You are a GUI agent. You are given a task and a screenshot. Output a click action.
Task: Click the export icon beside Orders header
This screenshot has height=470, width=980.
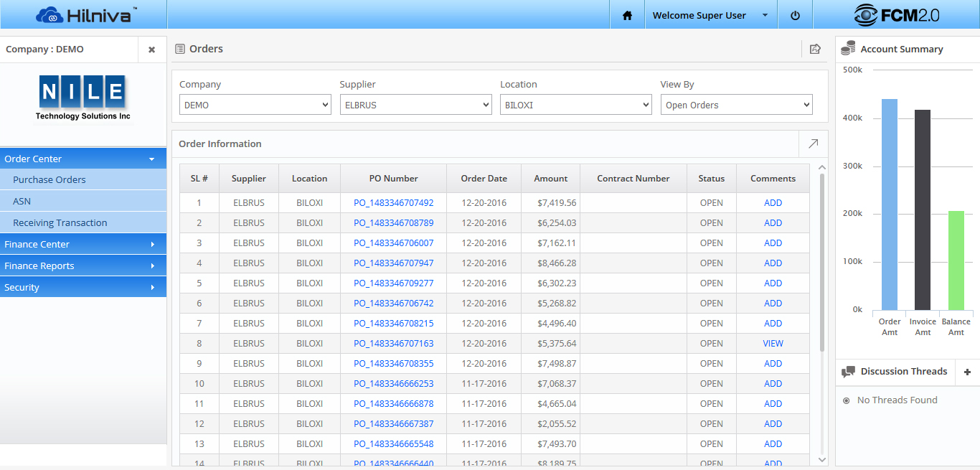point(815,49)
